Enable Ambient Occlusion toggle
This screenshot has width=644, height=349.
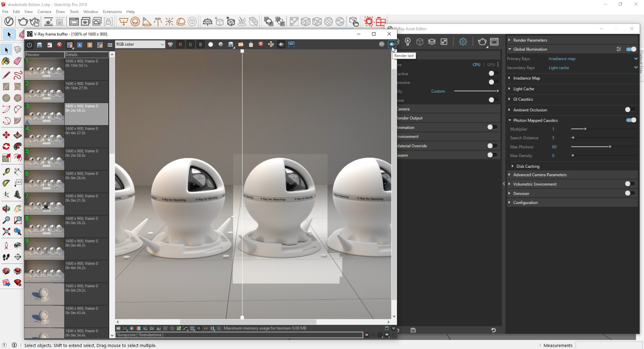pyautogui.click(x=630, y=110)
